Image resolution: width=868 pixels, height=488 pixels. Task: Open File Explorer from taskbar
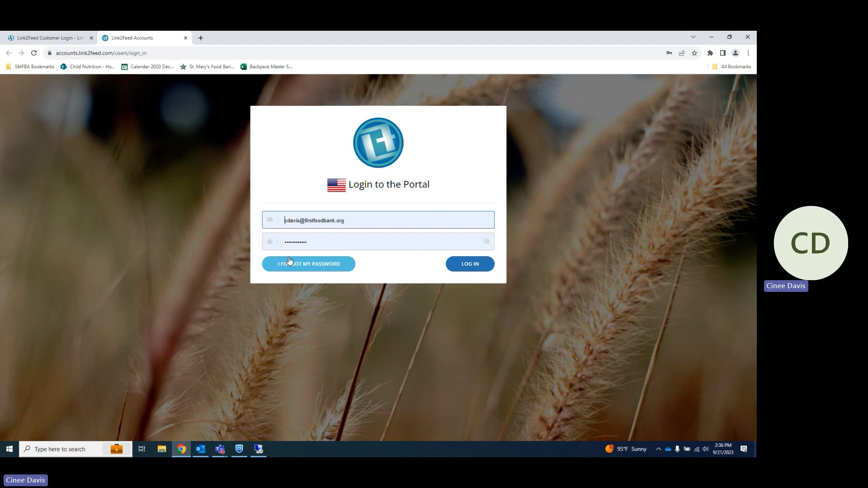point(161,449)
